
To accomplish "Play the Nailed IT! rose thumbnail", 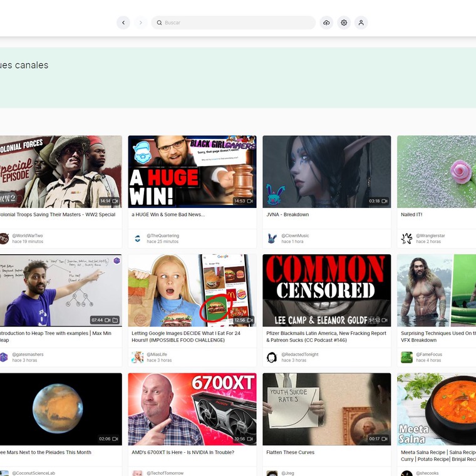I will [x=437, y=172].
